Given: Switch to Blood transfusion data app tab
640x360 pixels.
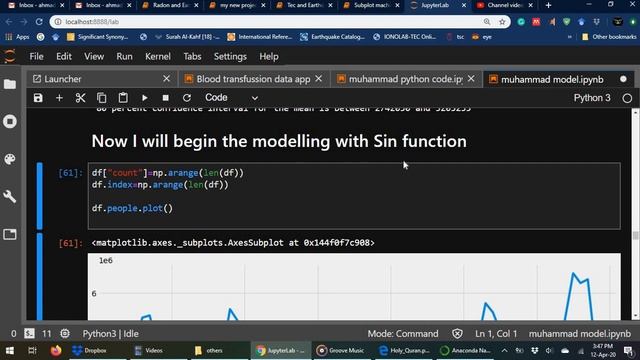Looking at the screenshot, I should (253, 79).
